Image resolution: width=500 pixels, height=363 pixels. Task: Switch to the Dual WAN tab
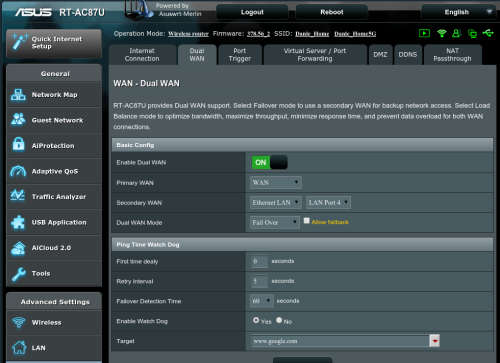tap(197, 55)
